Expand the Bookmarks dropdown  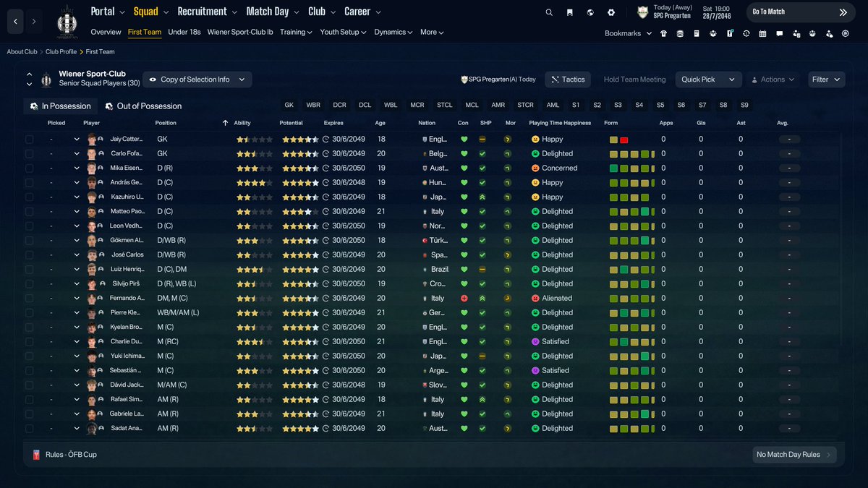point(628,33)
